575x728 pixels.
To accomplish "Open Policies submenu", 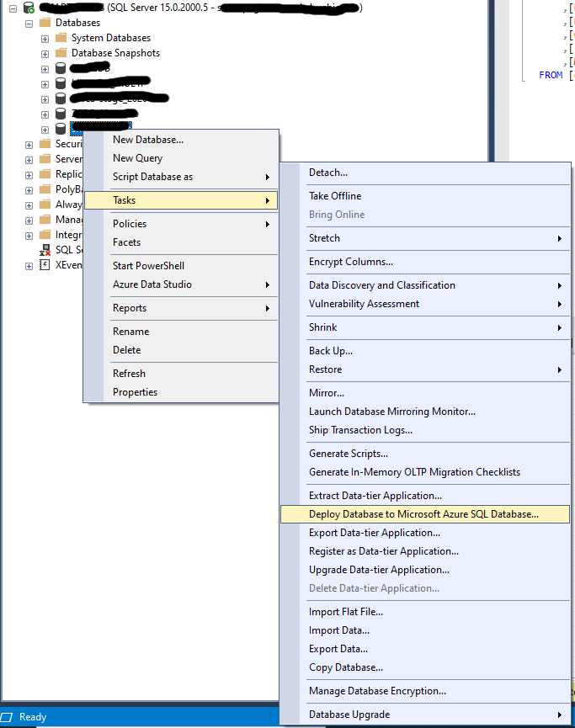I will [x=181, y=224].
